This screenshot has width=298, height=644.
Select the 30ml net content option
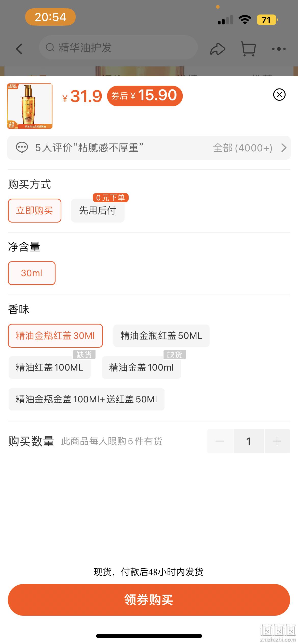32,273
